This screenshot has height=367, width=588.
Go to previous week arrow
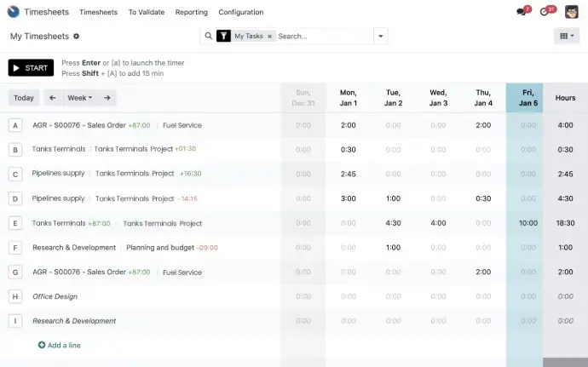(53, 98)
